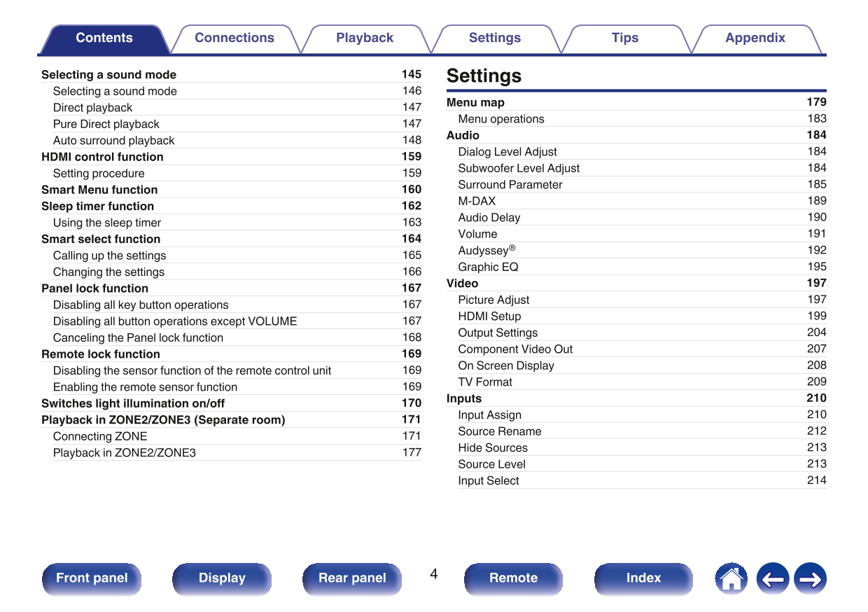
Task: Open the Remote page button
Action: coord(513,578)
